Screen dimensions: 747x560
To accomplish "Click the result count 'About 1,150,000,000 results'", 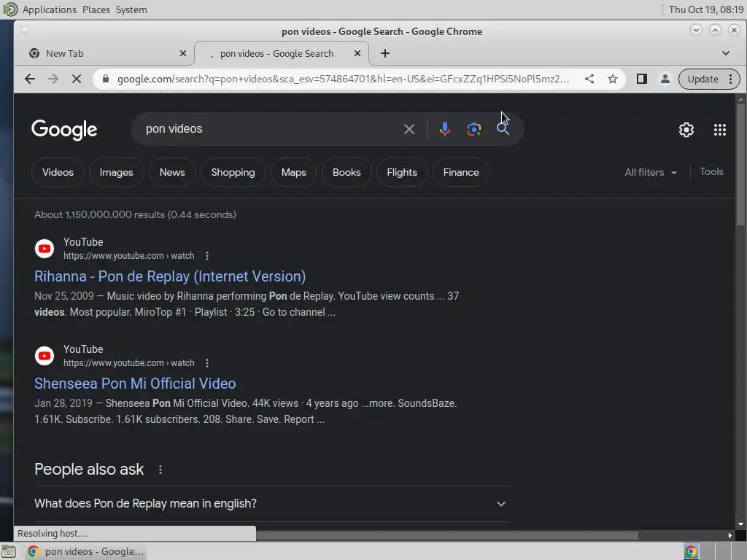I will click(135, 215).
